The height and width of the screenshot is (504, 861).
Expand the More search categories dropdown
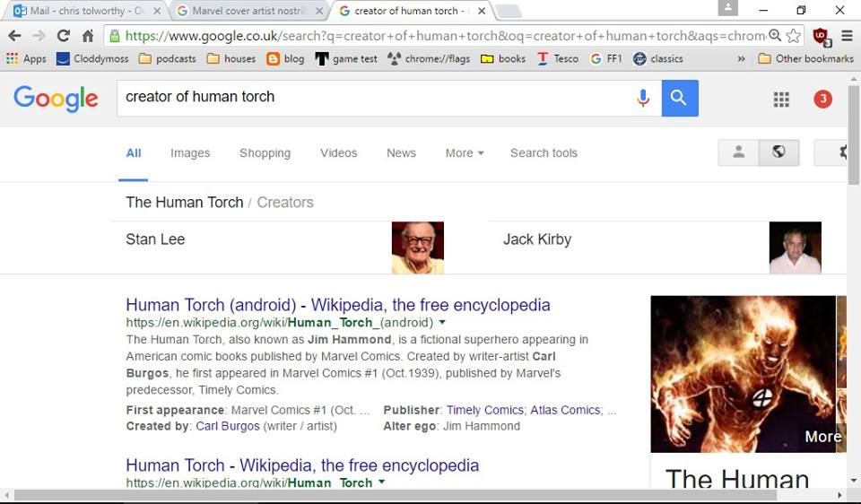[465, 153]
